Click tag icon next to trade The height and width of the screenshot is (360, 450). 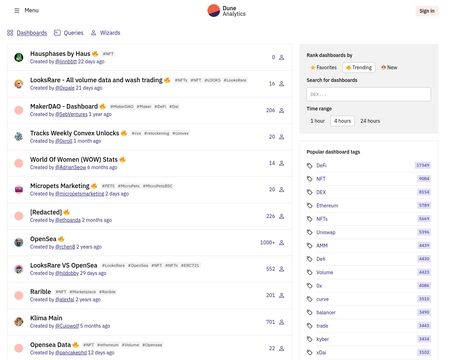click(310, 326)
